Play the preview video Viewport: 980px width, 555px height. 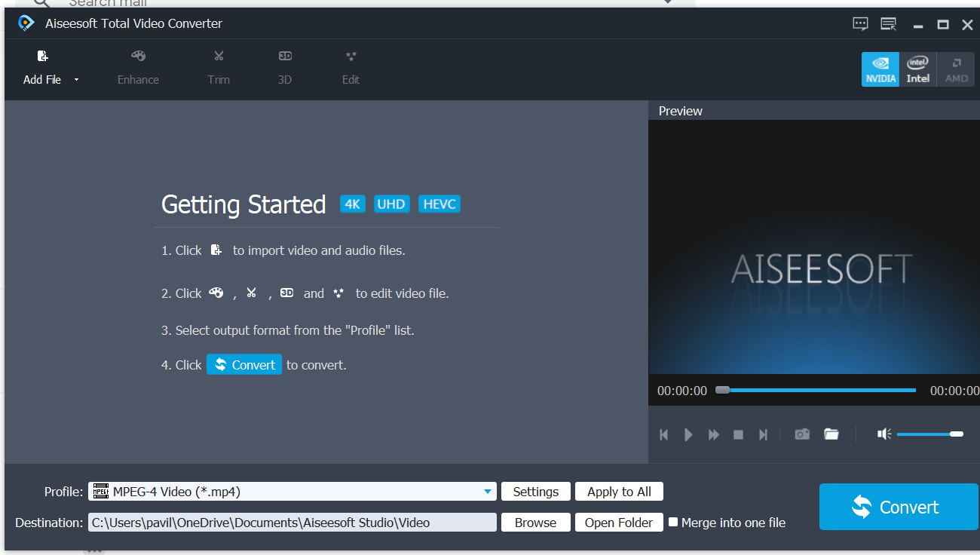click(x=688, y=434)
